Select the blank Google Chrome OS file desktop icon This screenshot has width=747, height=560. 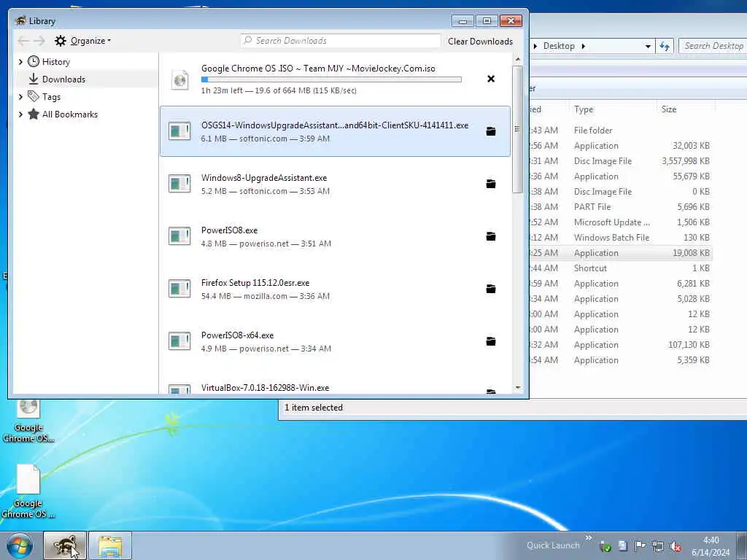(28, 491)
